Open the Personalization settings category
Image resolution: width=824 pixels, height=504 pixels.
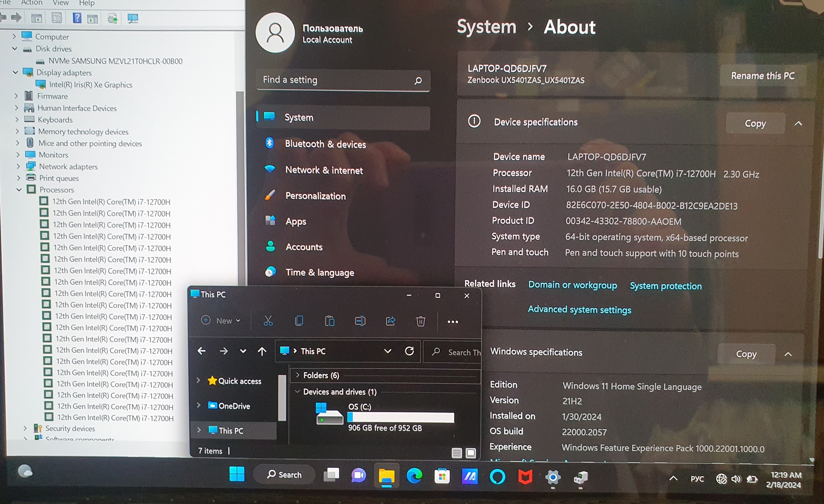315,196
